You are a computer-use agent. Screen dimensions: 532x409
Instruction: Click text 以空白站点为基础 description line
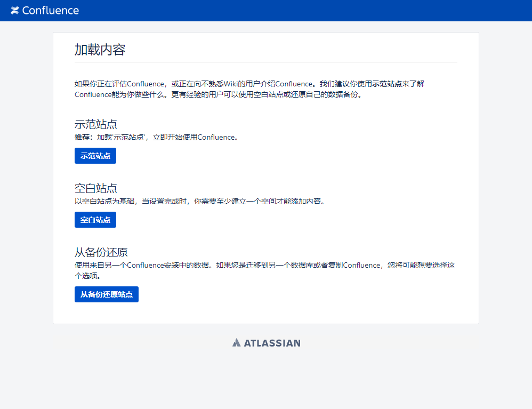(x=200, y=201)
